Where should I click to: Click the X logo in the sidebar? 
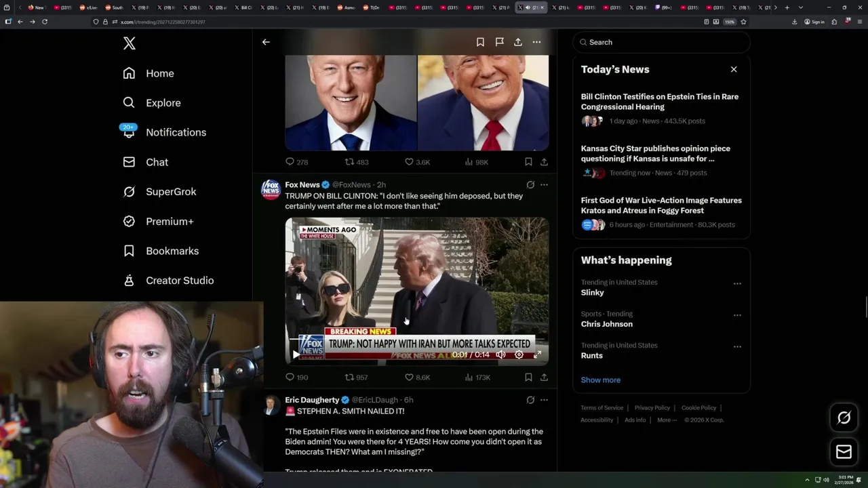click(130, 43)
